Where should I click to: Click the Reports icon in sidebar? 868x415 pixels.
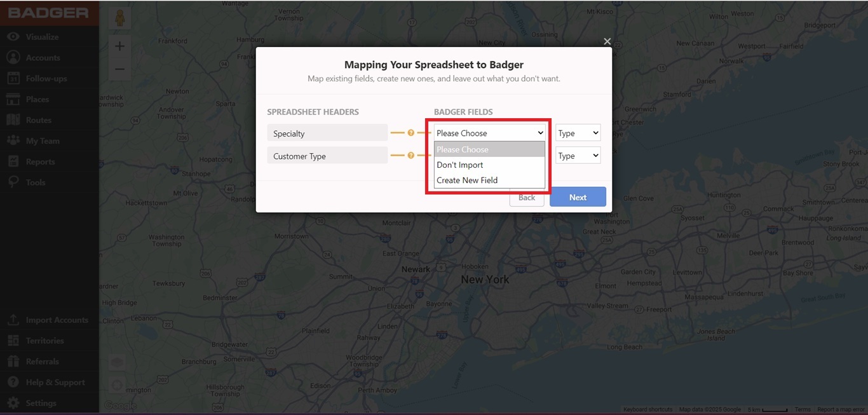point(13,162)
